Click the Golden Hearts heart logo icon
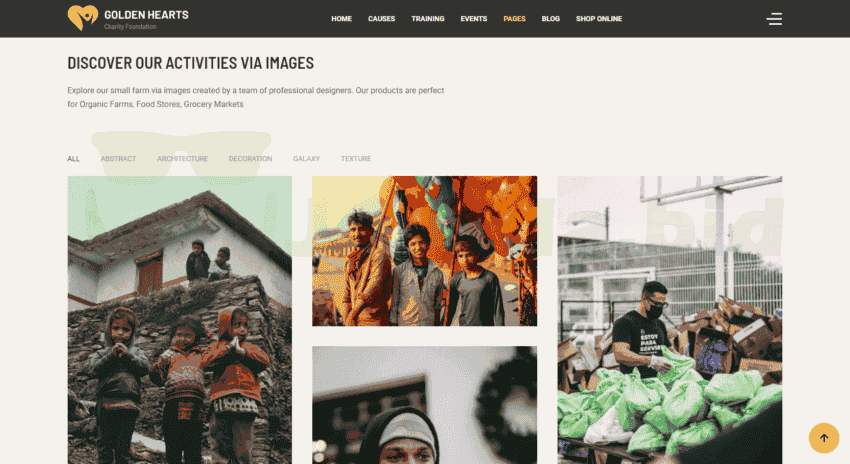 click(82, 18)
